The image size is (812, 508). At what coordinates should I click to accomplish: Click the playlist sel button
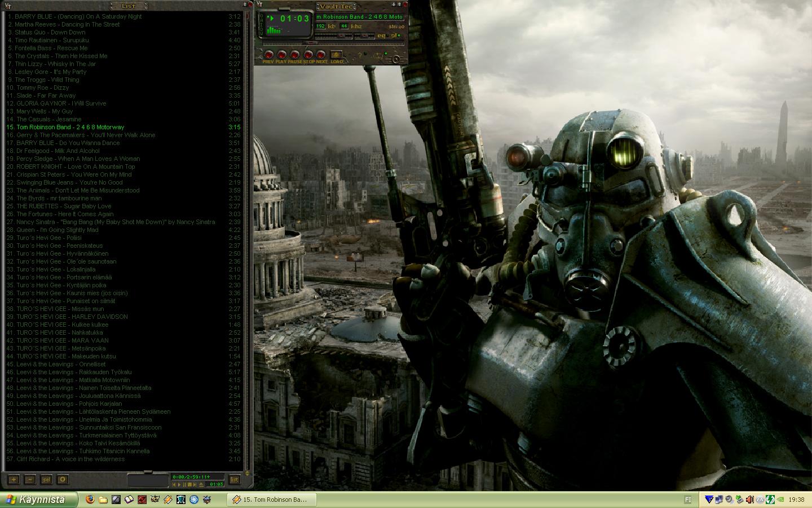coord(46,480)
